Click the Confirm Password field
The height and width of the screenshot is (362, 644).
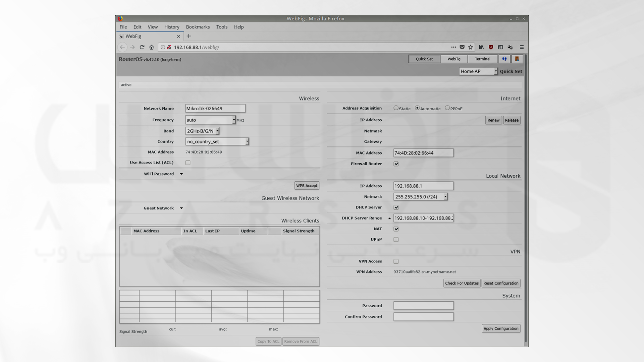click(x=423, y=317)
